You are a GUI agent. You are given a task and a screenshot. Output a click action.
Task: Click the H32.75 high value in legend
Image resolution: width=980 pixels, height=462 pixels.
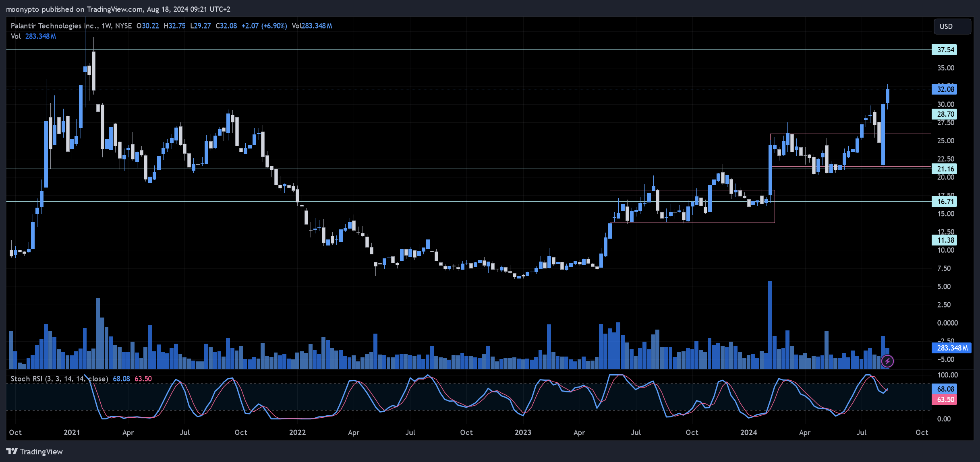tap(174, 26)
